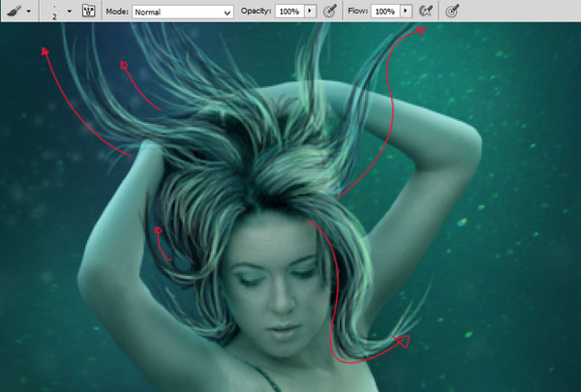Toggle tablet pressure for size
Viewport: 581px width, 392px height.
tap(452, 11)
